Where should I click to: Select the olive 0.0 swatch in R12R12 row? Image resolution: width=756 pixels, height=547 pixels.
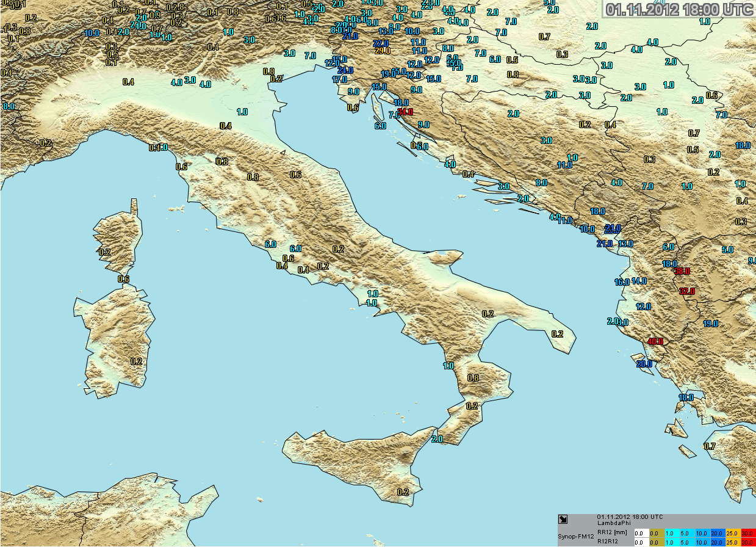(x=657, y=542)
